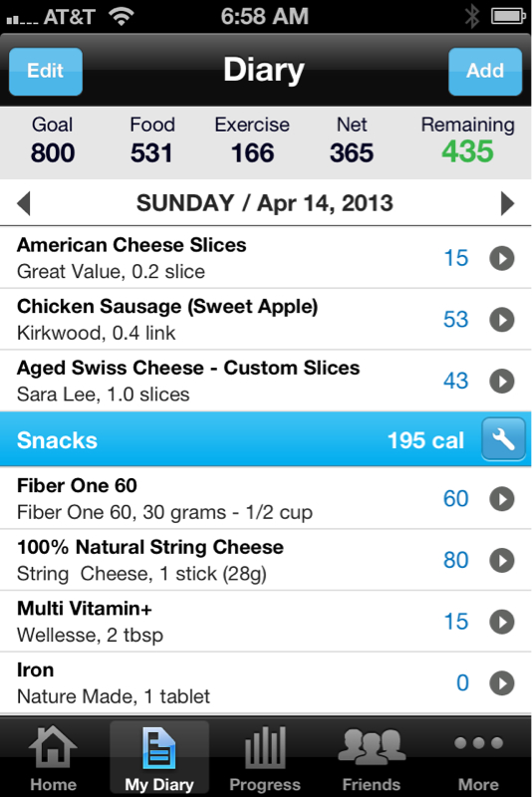The image size is (532, 797).
Task: Open the Progress bar chart icon
Action: click(x=265, y=747)
